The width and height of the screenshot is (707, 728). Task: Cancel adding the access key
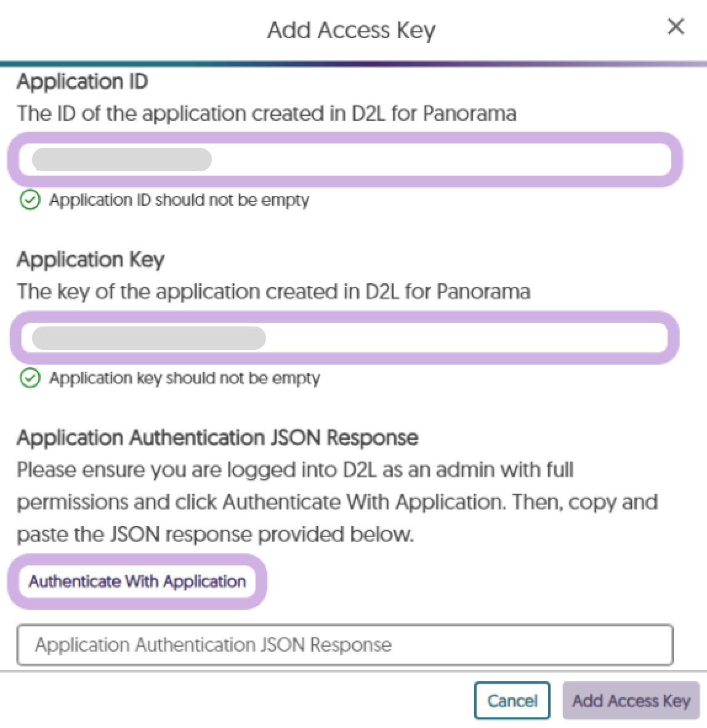pos(512,700)
